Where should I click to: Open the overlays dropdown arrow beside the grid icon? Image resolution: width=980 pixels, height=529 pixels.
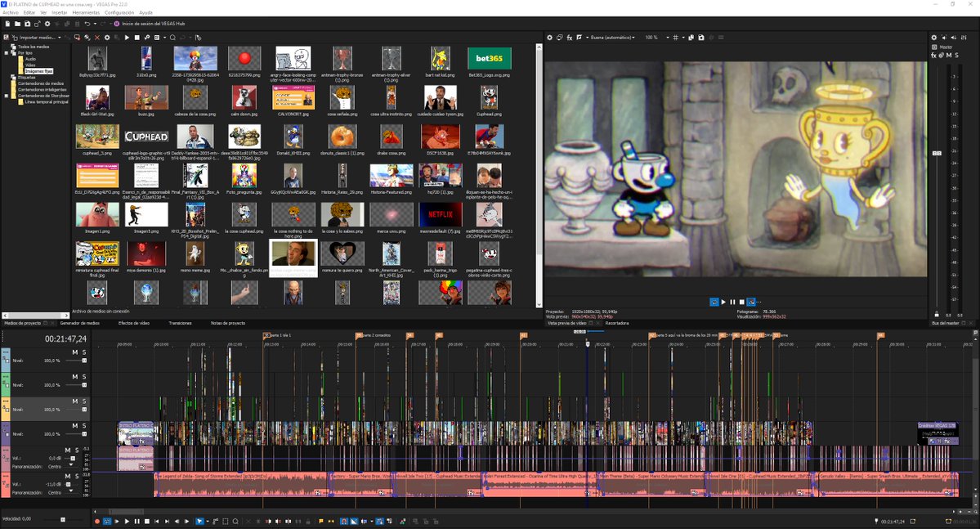point(683,38)
